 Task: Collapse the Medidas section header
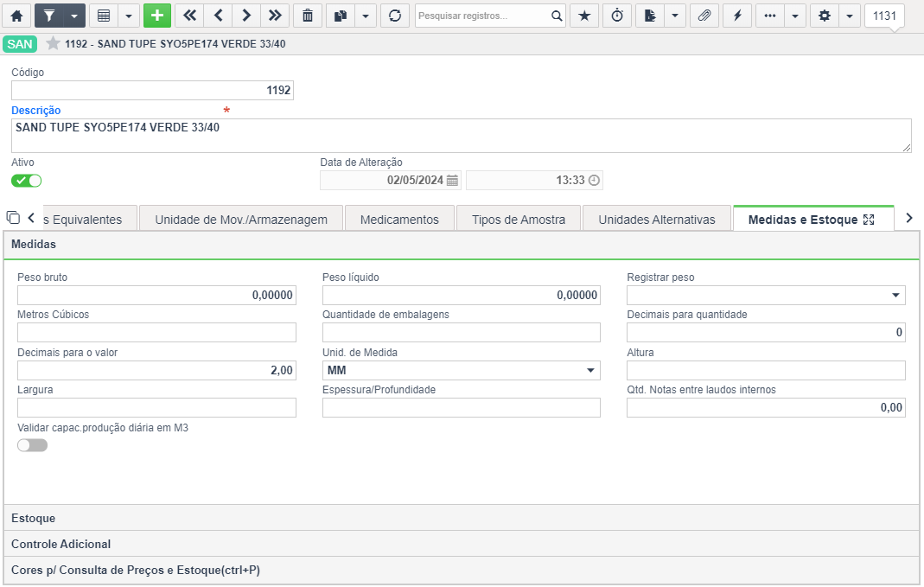(x=462, y=245)
